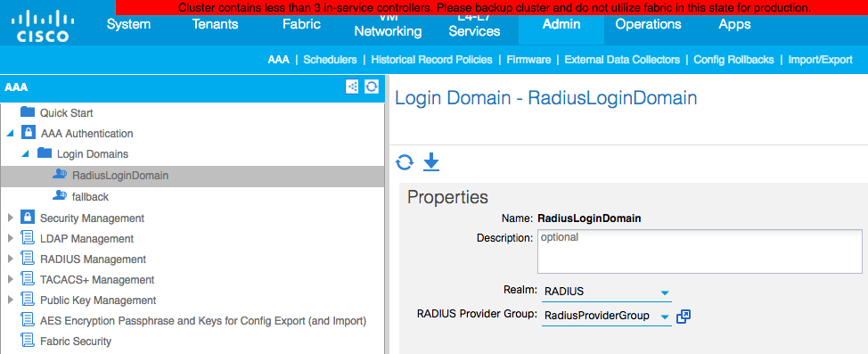868x354 pixels.
Task: Click the Quick Start folder icon
Action: 28,112
